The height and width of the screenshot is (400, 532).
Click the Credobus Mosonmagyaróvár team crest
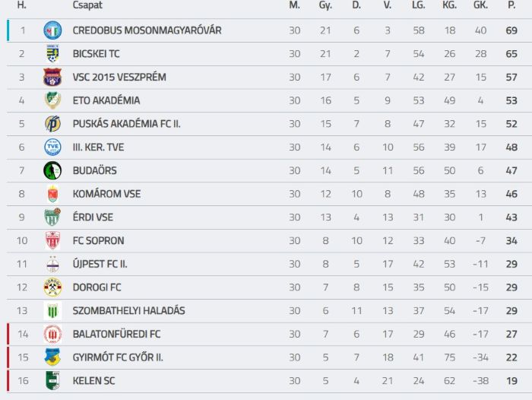click(52, 30)
